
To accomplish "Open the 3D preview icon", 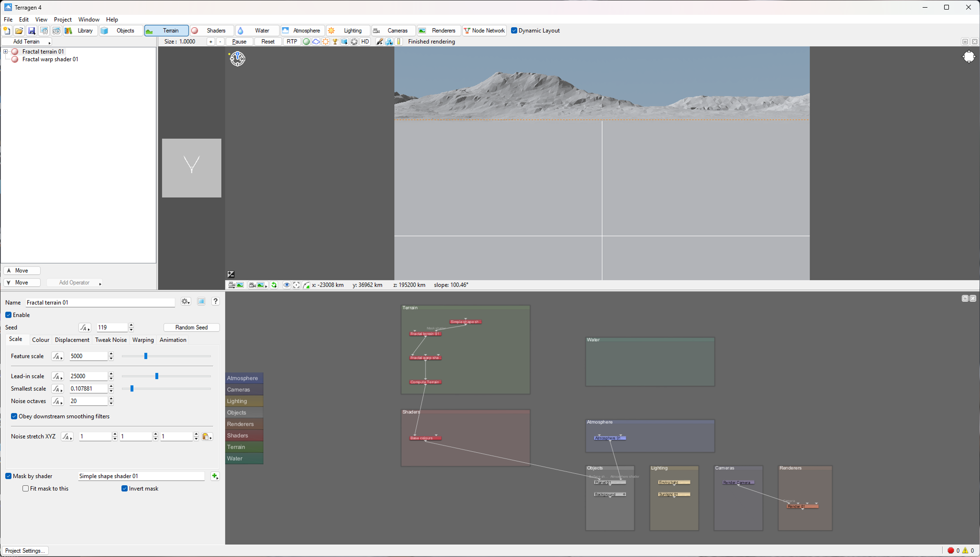I will click(x=56, y=31).
